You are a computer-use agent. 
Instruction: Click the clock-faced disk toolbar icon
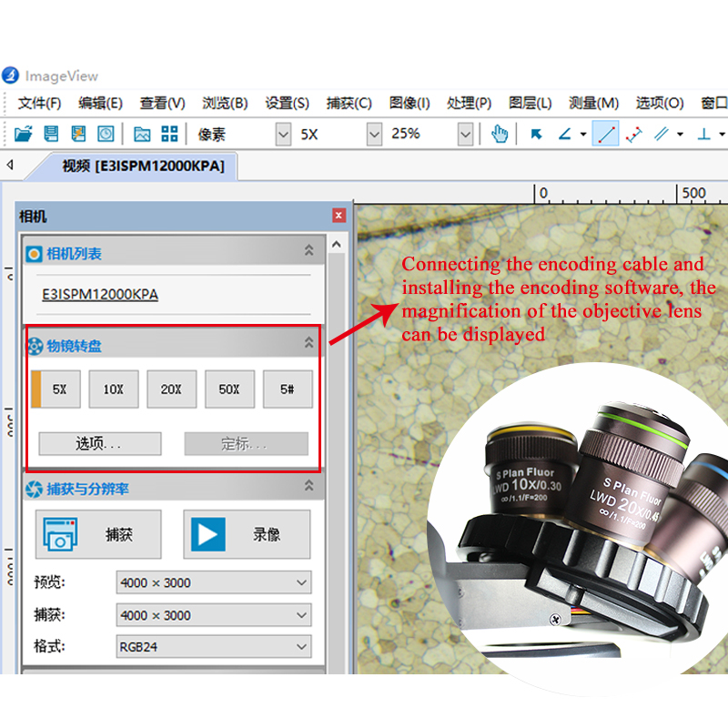pos(106,134)
